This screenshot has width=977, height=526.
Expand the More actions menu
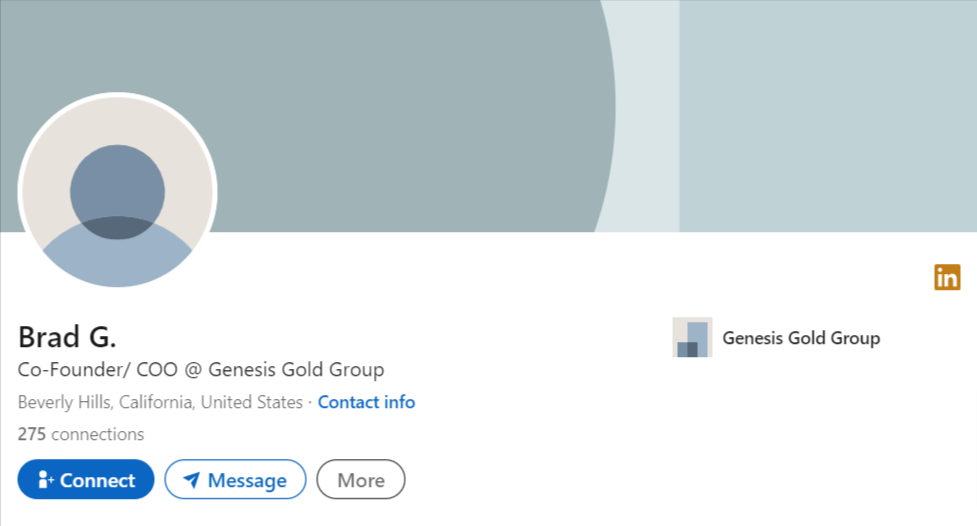361,479
